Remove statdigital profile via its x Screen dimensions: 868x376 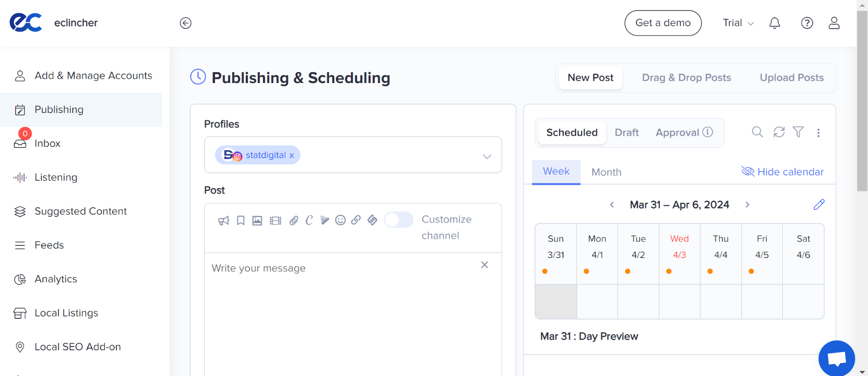[x=292, y=155]
